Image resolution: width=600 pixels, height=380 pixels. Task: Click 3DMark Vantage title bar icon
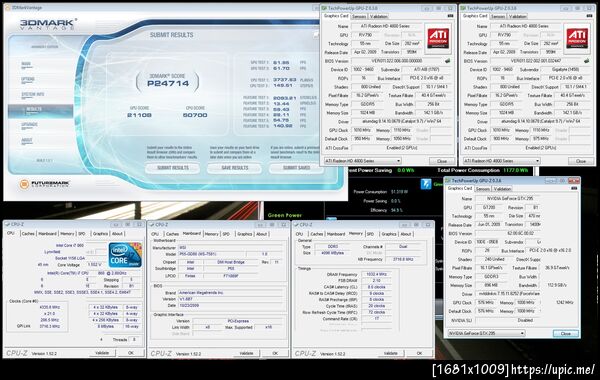click(7, 8)
